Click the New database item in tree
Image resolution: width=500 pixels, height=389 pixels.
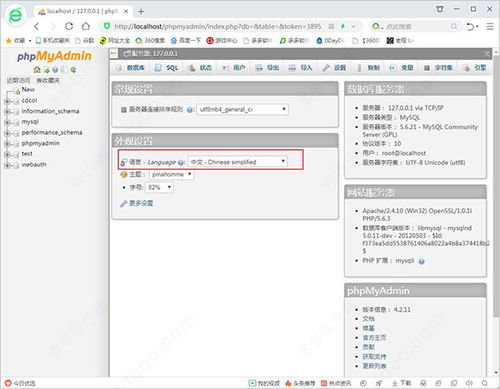pos(28,90)
